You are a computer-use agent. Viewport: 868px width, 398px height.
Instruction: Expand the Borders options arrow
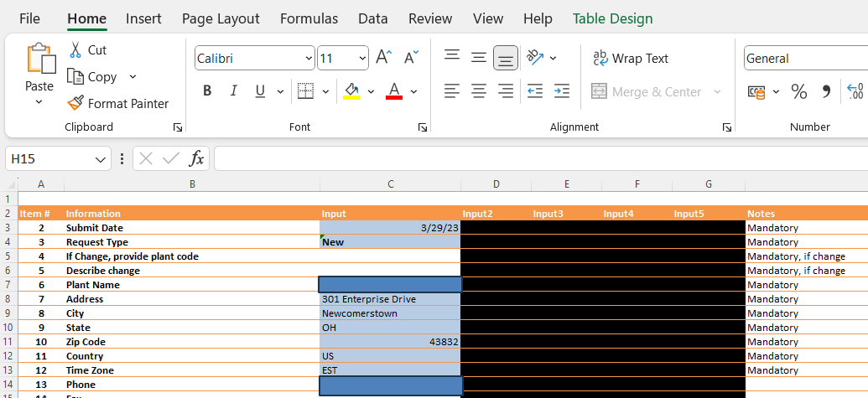click(325, 92)
